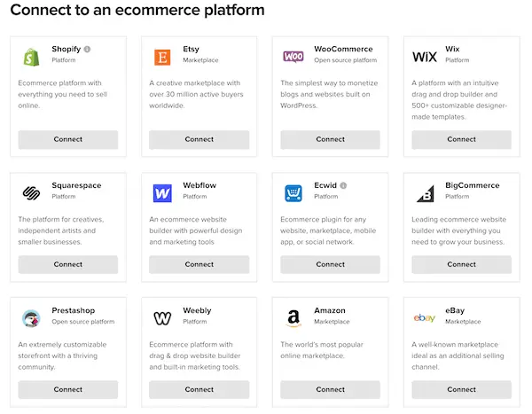532x414 pixels.
Task: Click the Squarespace logo icon
Action: click(31, 193)
